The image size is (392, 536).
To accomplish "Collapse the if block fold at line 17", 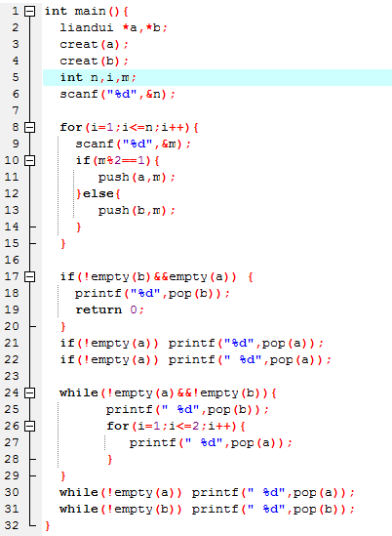I will coord(30,277).
